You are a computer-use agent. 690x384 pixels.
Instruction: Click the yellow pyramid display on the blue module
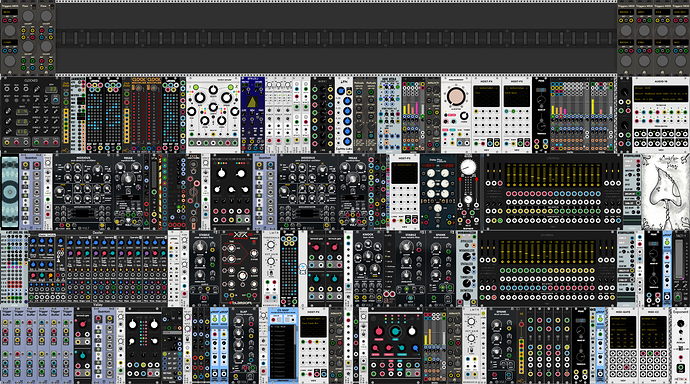point(252,102)
